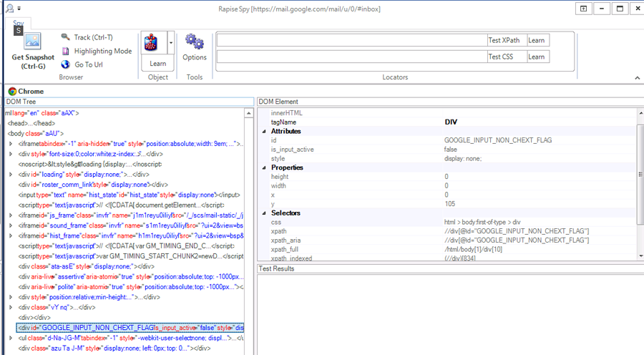Viewport: 644px width, 355px height.
Task: Collapse the Selectors property group
Action: point(264,213)
